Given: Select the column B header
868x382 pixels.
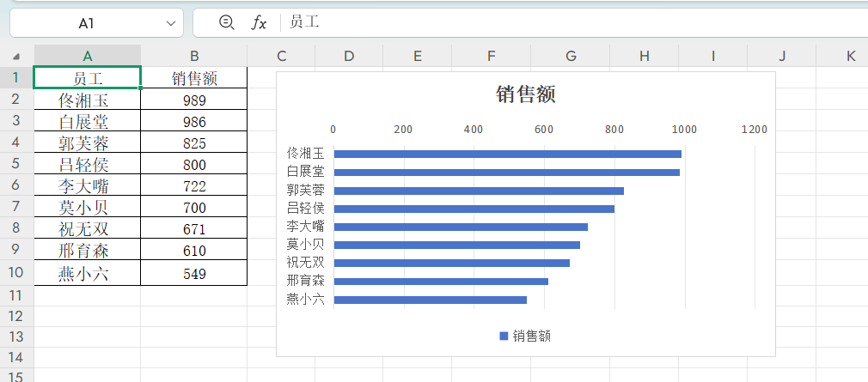Looking at the screenshot, I should coord(194,56).
